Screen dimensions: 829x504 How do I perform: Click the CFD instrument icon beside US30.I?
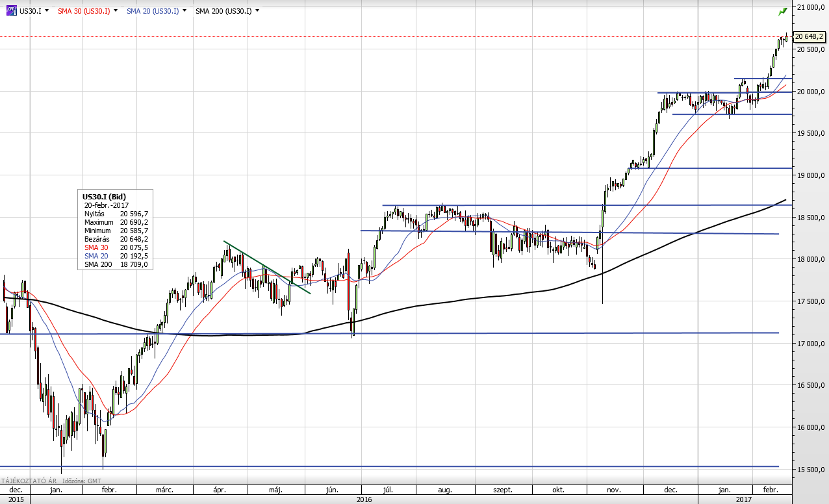pyautogui.click(x=12, y=11)
